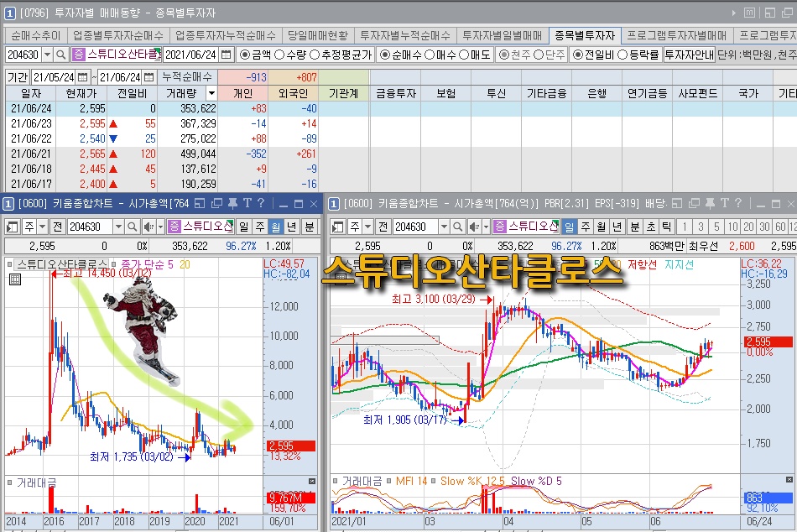Open the grid table icon on left chart
The image size is (797, 532).
[x=15, y=279]
